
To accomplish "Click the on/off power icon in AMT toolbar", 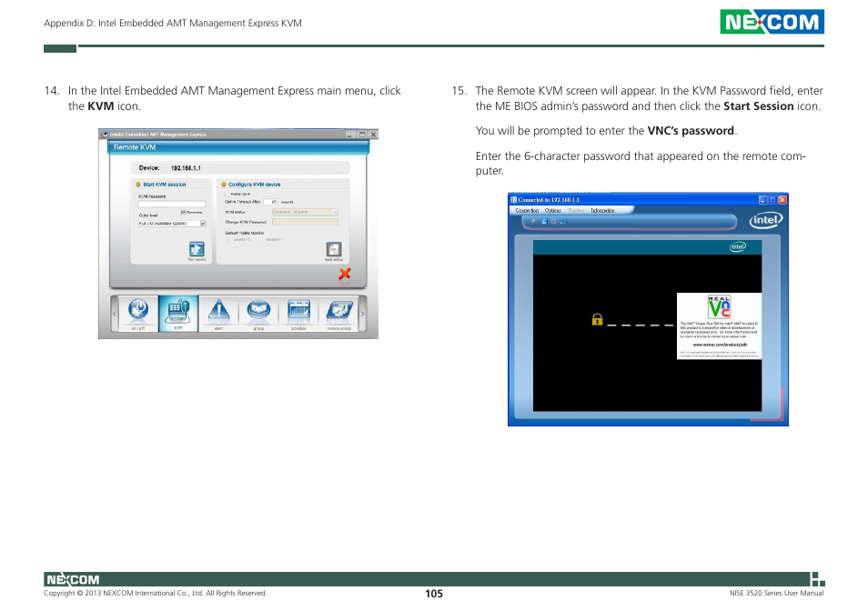I will pyautogui.click(x=138, y=311).
